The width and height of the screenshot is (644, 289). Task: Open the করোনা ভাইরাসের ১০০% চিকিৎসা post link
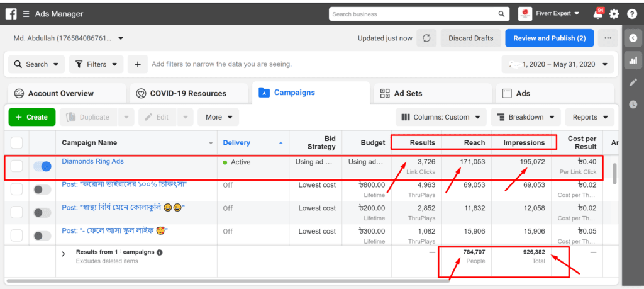125,184
